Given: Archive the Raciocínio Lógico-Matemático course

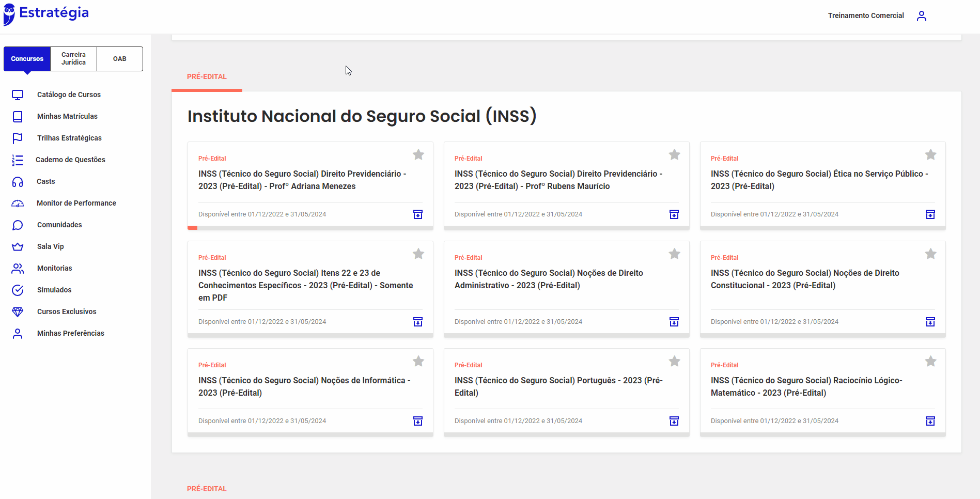Looking at the screenshot, I should pyautogui.click(x=930, y=421).
